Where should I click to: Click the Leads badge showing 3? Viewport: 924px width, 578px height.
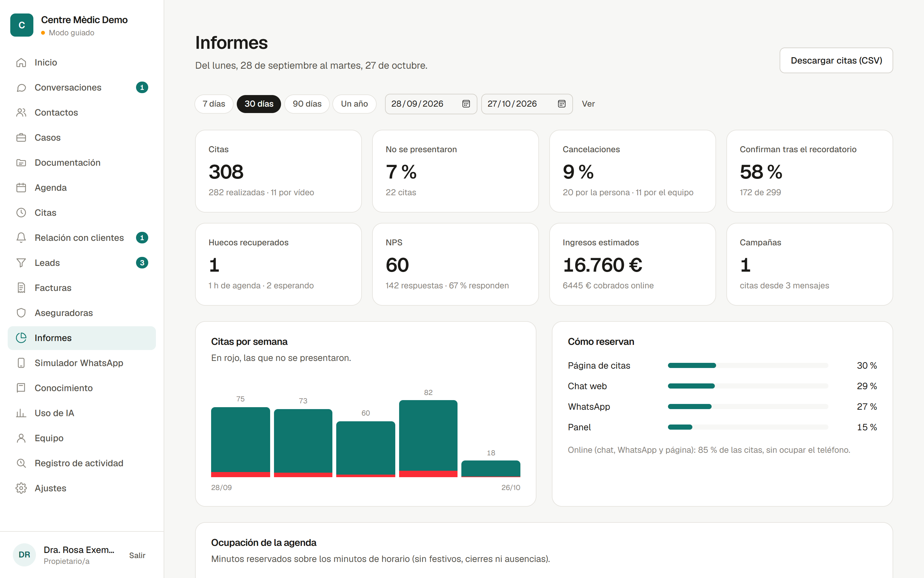click(x=142, y=263)
